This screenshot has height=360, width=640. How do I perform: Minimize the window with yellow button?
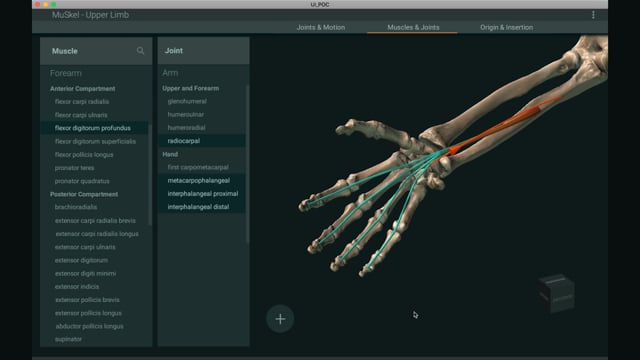click(46, 4)
